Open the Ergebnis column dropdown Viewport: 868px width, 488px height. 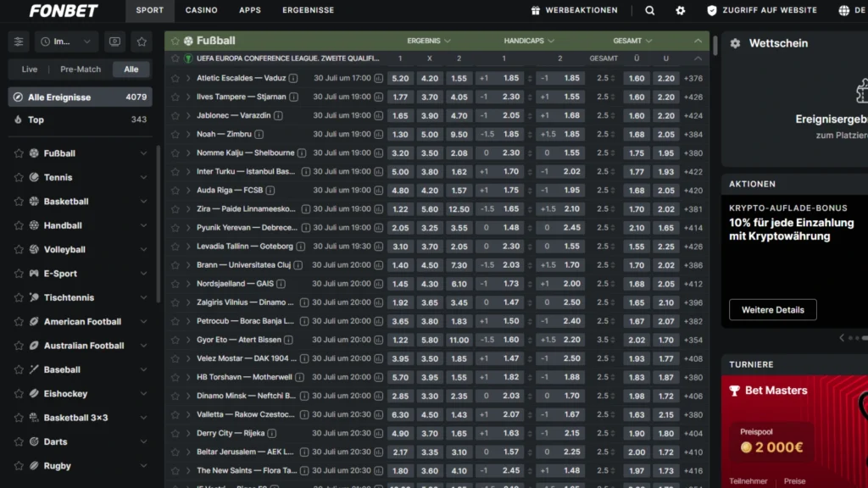[x=428, y=41]
